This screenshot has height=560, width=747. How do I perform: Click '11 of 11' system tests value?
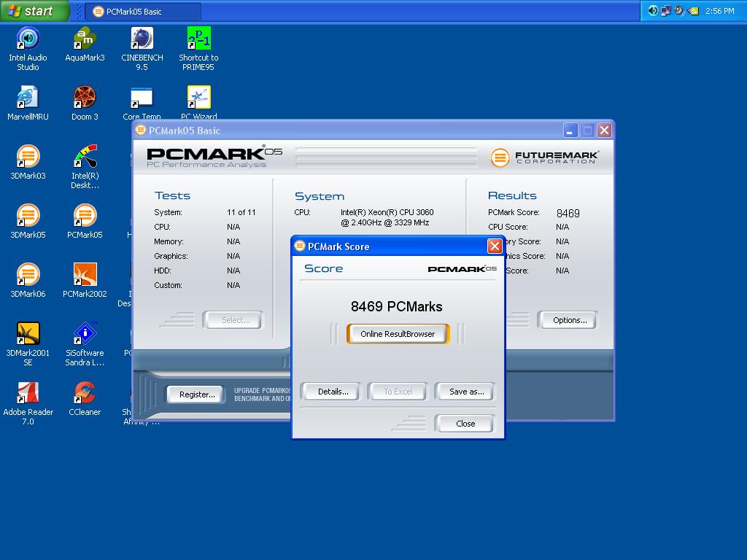(241, 212)
